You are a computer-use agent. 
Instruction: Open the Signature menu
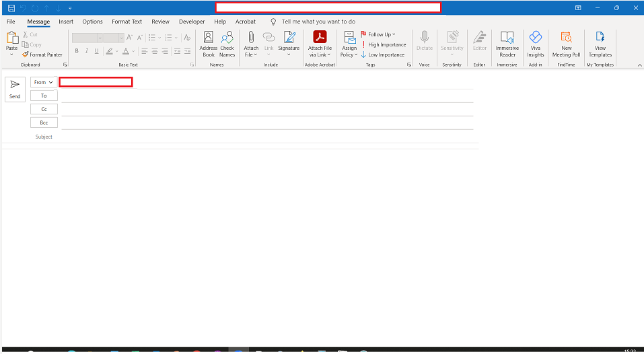[289, 44]
